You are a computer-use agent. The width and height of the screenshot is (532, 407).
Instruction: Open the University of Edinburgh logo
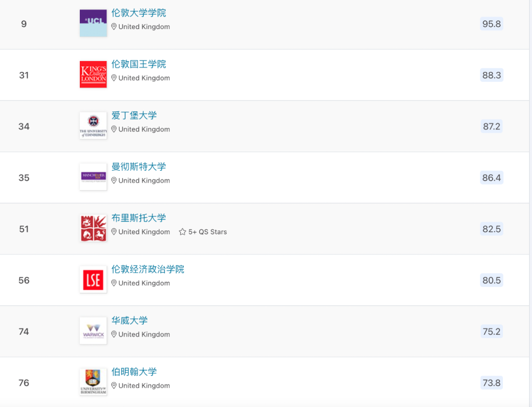click(93, 125)
